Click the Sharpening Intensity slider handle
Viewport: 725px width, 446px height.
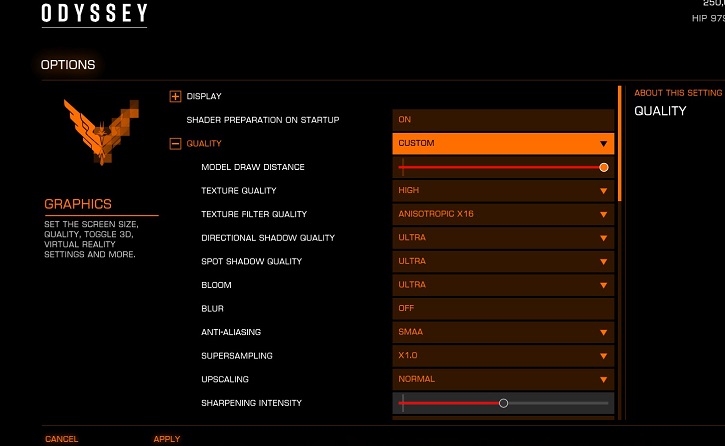pyautogui.click(x=504, y=403)
